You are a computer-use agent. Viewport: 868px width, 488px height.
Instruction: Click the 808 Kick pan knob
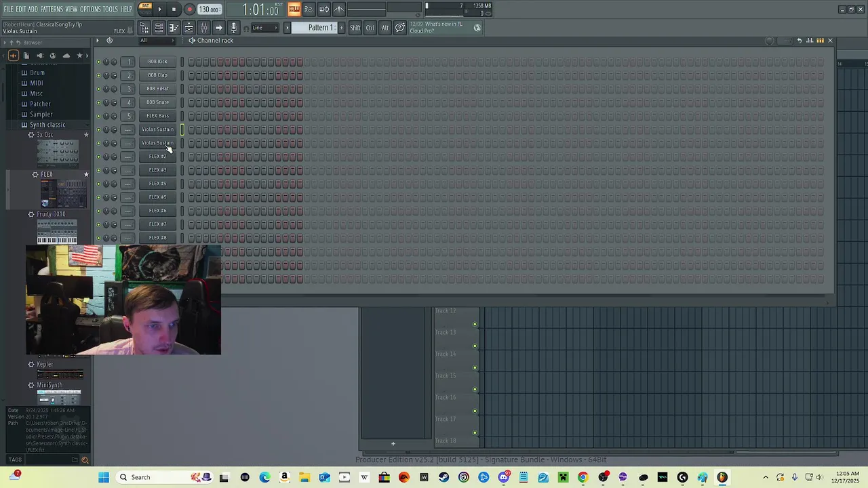(106, 62)
